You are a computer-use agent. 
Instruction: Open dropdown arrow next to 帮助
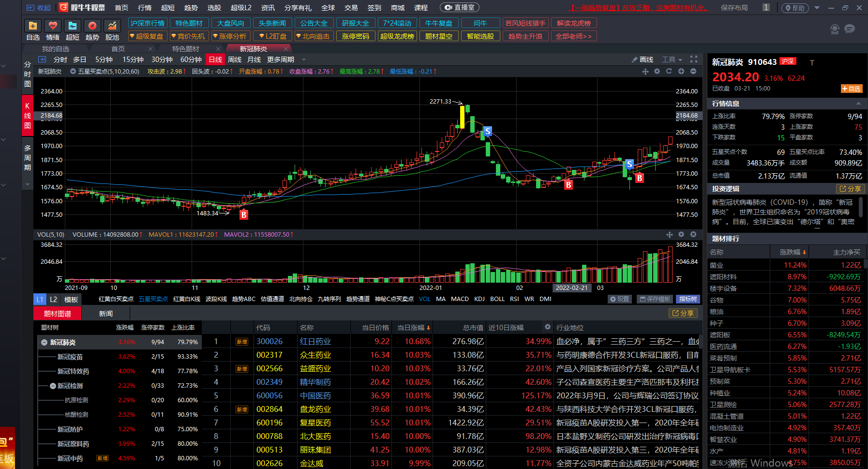pyautogui.click(x=817, y=8)
